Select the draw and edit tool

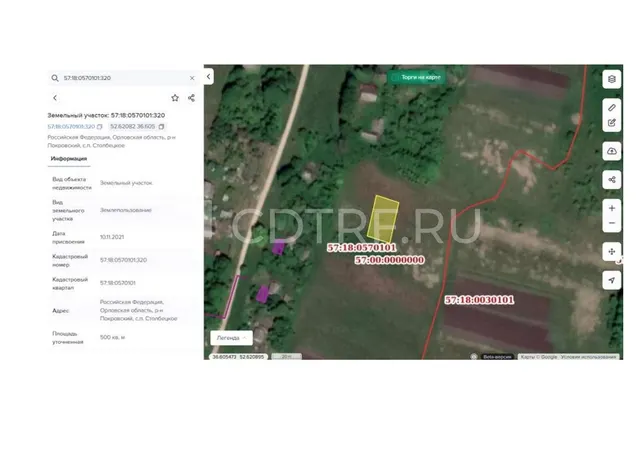click(611, 122)
